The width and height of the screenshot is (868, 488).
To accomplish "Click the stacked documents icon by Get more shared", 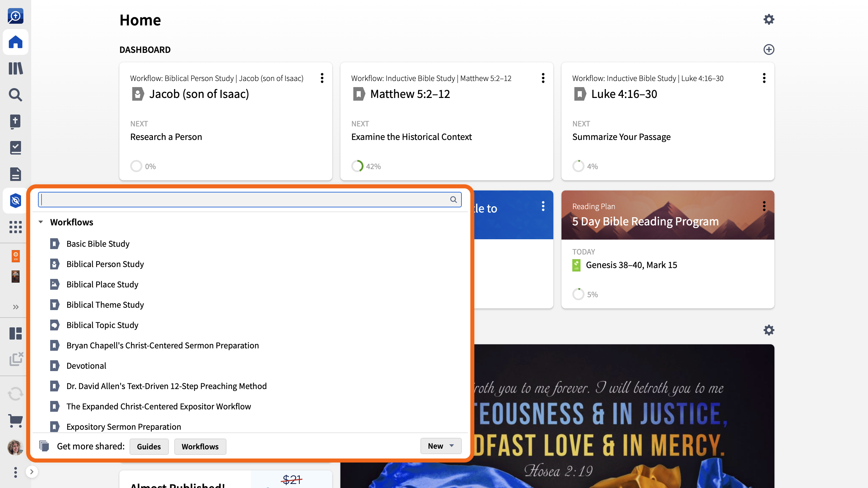I will tap(44, 446).
